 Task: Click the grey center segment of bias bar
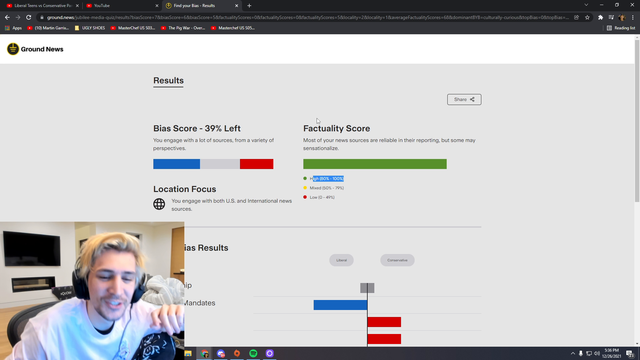(x=220, y=164)
